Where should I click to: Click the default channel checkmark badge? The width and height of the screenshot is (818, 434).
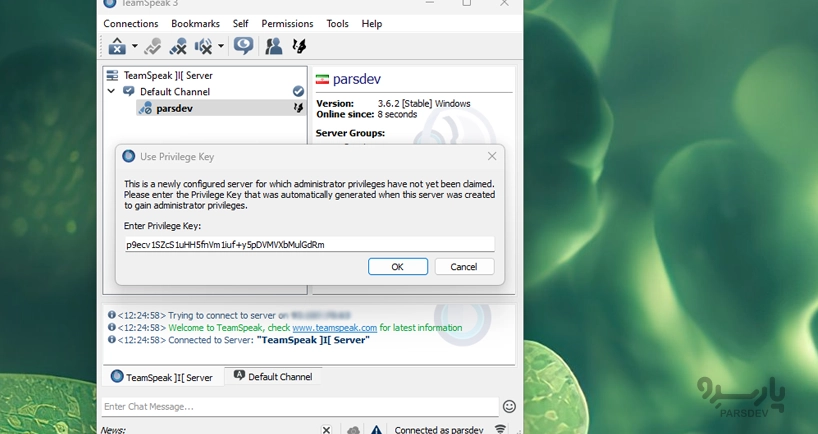298,92
